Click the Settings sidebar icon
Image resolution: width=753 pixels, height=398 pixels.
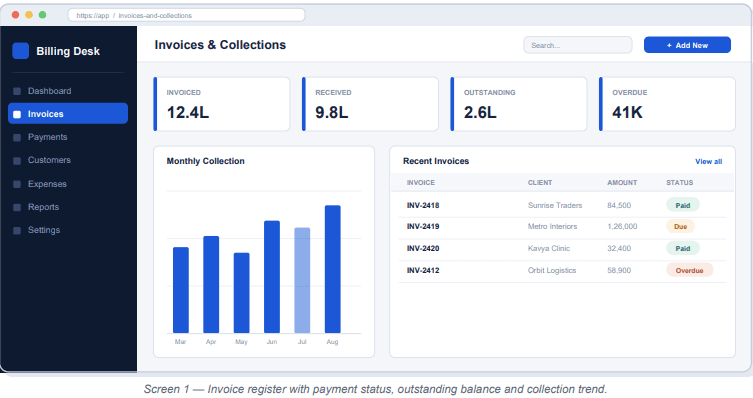(17, 230)
